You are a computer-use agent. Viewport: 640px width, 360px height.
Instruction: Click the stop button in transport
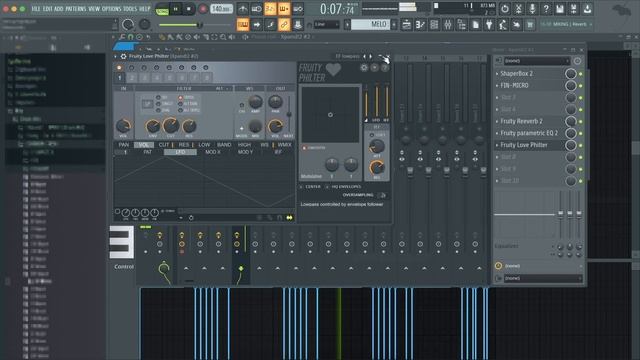(x=189, y=9)
